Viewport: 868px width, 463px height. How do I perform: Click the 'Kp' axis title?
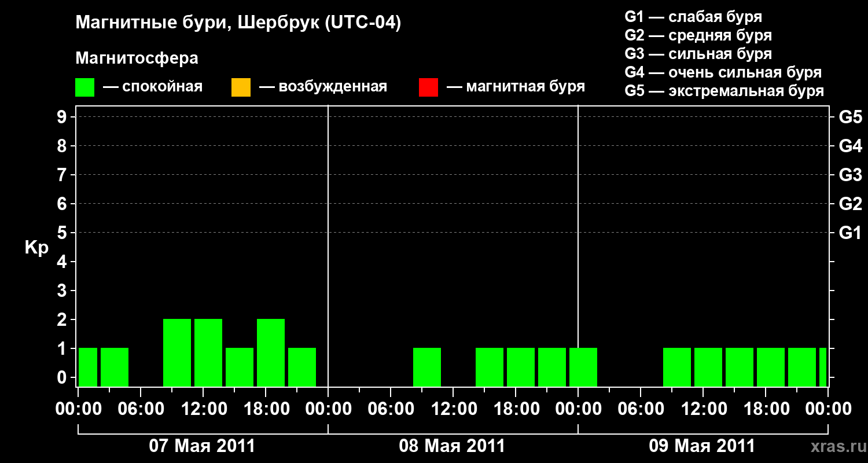click(x=36, y=248)
